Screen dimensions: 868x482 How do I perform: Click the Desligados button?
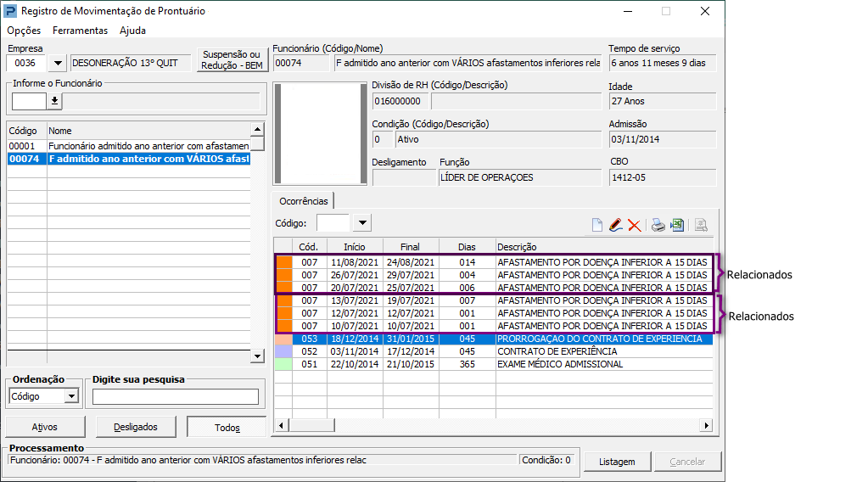(x=136, y=427)
